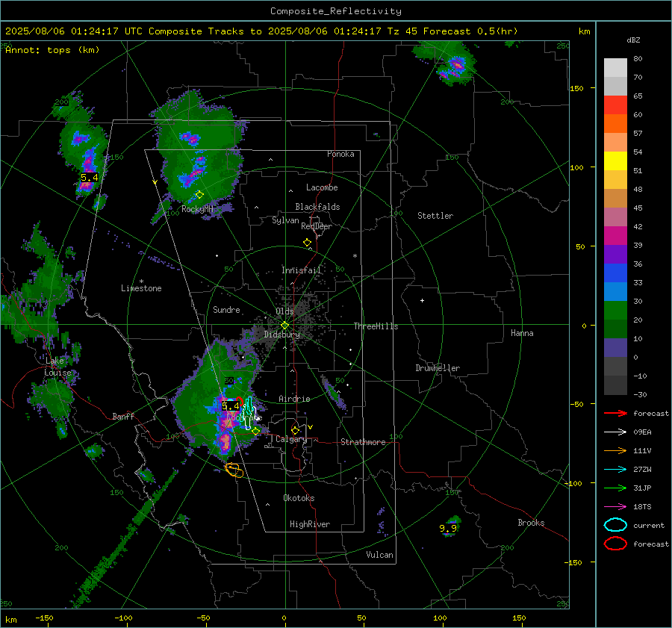Image resolution: width=672 pixels, height=628 pixels.
Task: Select the Banff label on the map
Action: [x=123, y=416]
